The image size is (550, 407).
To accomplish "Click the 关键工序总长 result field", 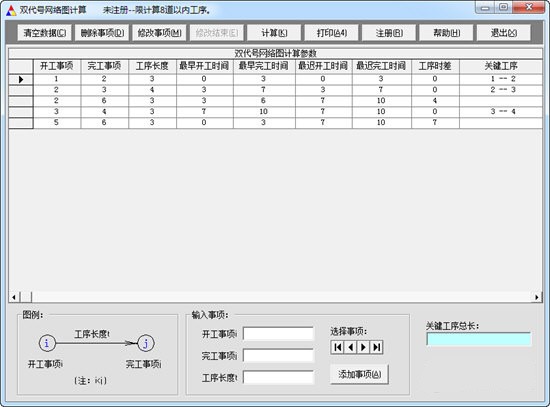I will (478, 339).
